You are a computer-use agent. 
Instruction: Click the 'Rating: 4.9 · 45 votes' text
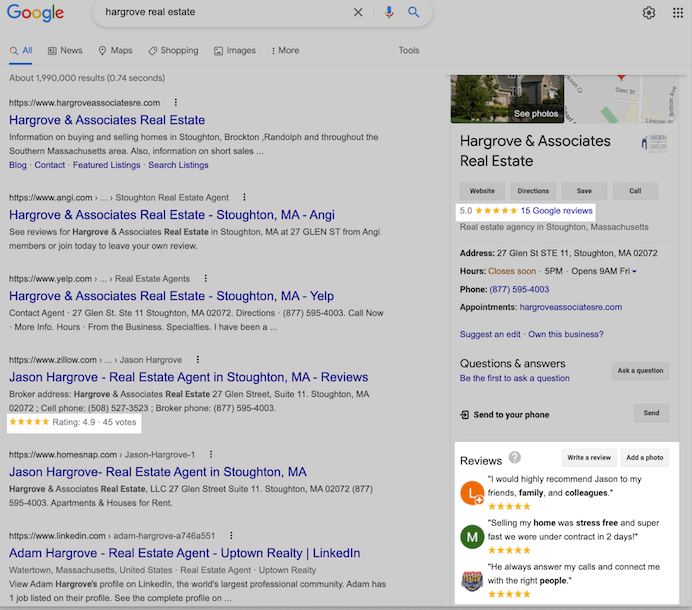(x=94, y=422)
